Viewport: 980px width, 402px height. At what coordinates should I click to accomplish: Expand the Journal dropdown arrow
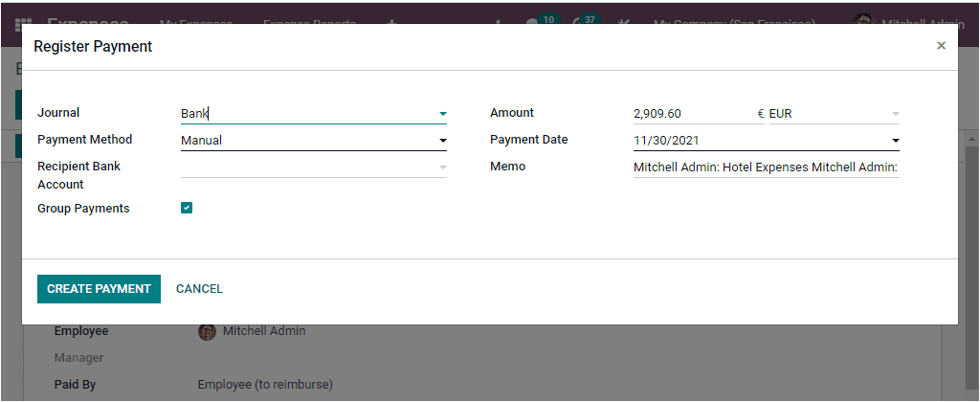pos(442,114)
